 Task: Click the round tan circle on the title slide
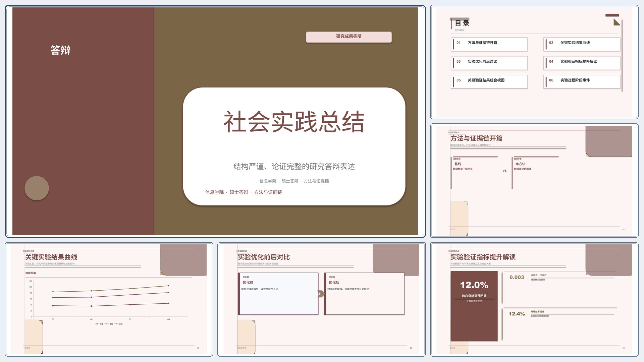click(x=37, y=188)
